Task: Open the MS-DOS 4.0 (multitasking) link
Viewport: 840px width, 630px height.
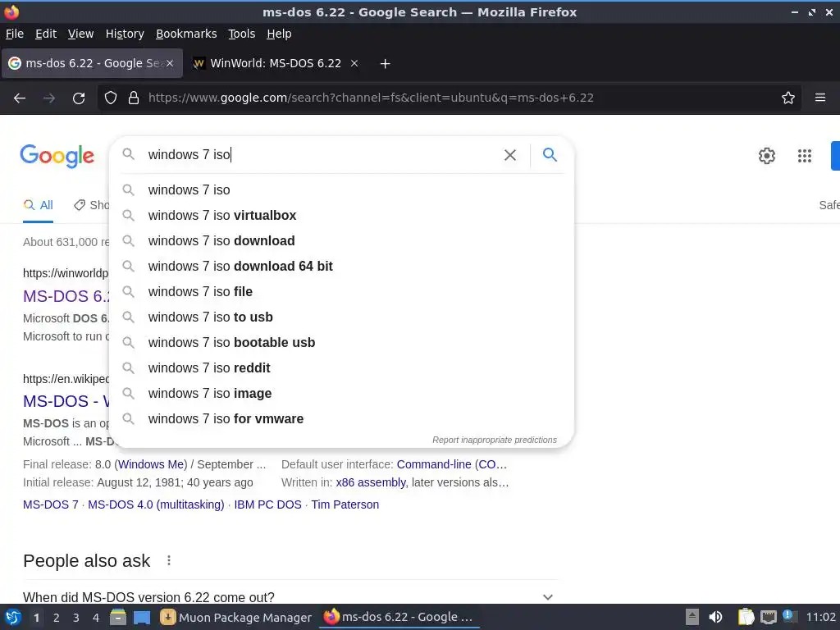Action: tap(156, 504)
